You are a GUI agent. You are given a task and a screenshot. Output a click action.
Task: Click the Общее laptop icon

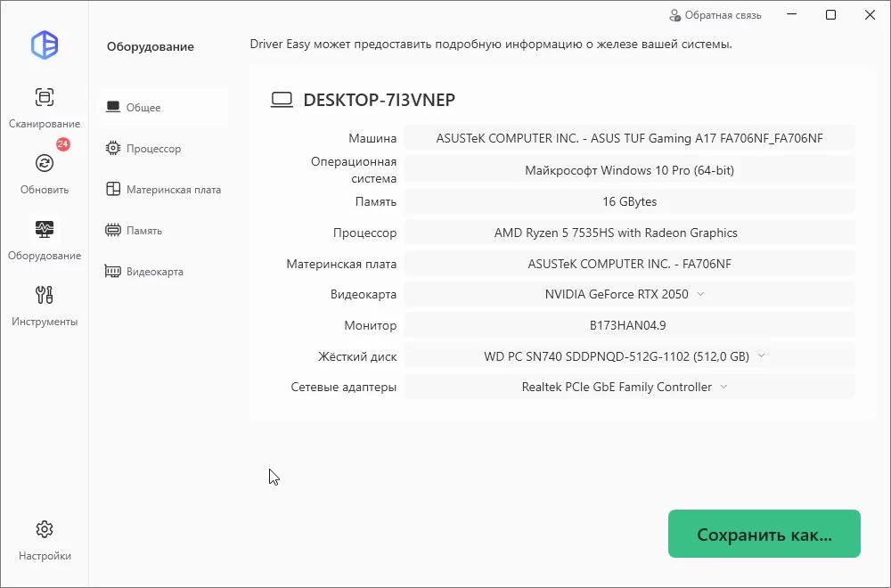[113, 107]
